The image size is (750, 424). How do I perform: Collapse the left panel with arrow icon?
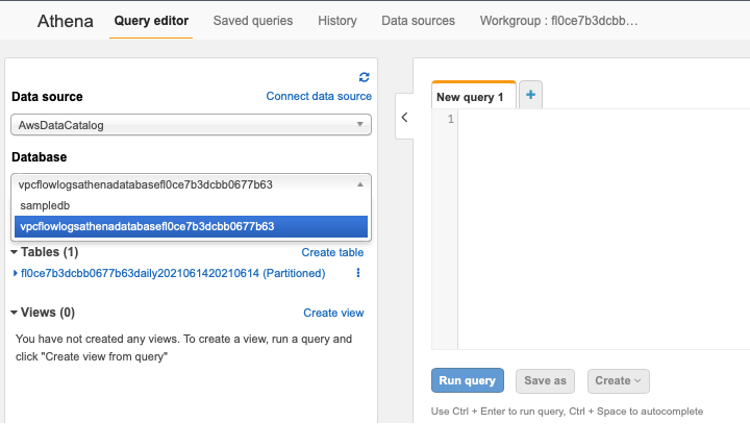[404, 117]
